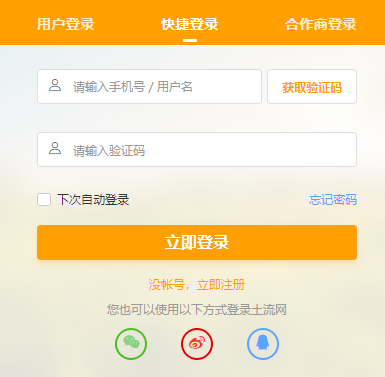Focus the 请输入验证码 input field

pyautogui.click(x=197, y=149)
